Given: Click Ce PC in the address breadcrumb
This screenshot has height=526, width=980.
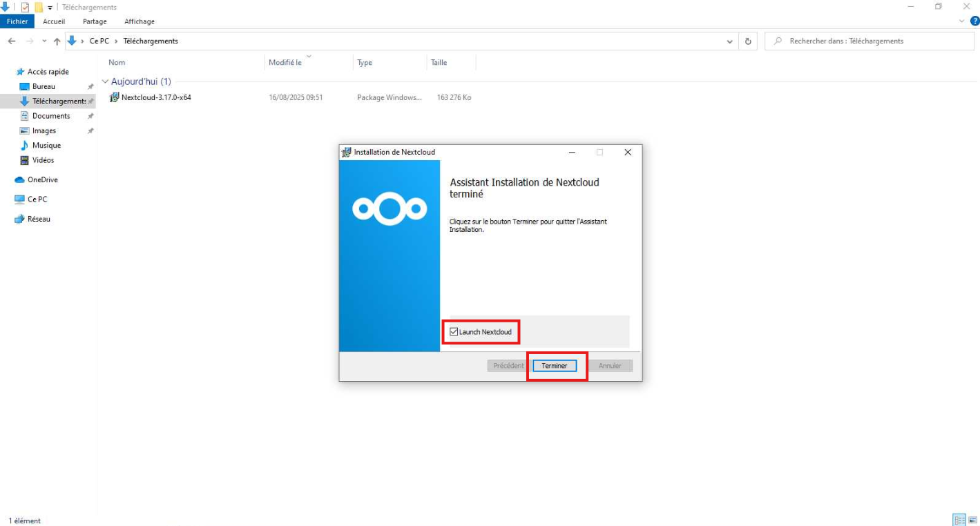Looking at the screenshot, I should click(99, 41).
